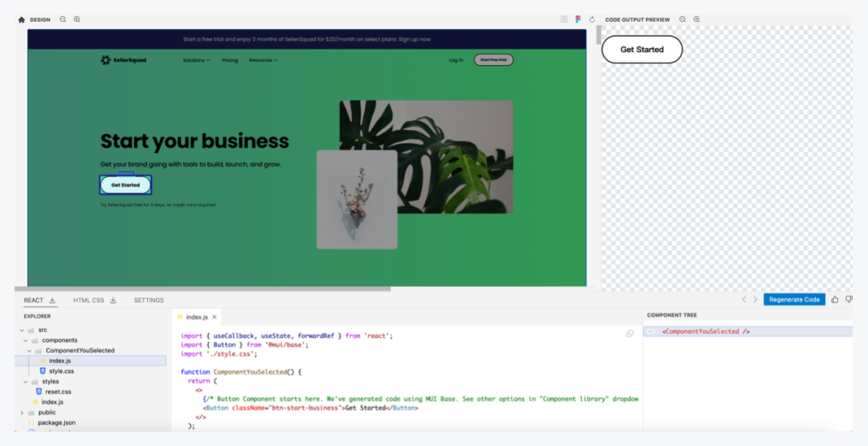
Task: Click the Try SellerSquad free text in design
Action: [158, 205]
